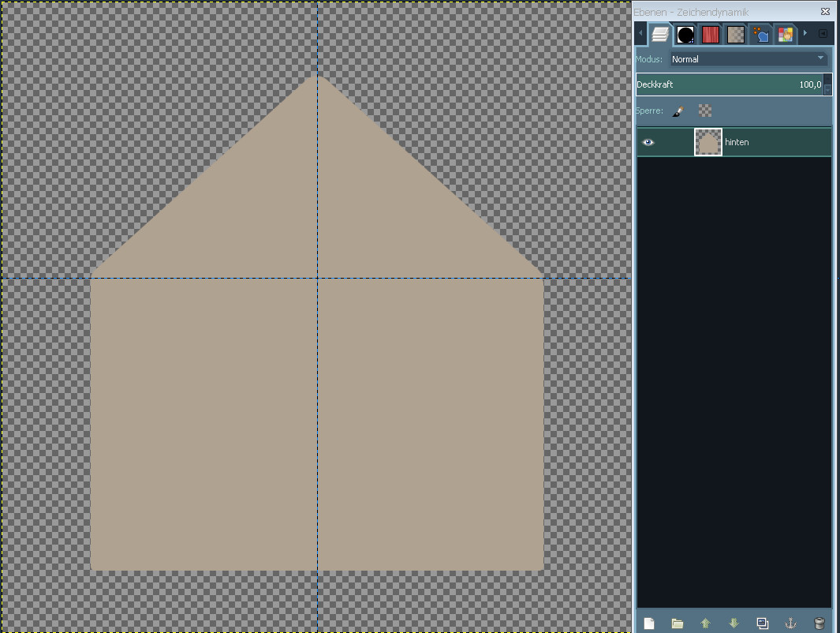The height and width of the screenshot is (633, 840).
Task: Open the red Patterns tab
Action: [x=711, y=34]
